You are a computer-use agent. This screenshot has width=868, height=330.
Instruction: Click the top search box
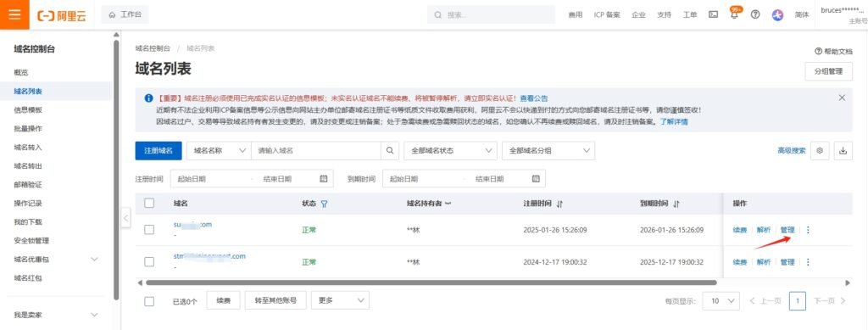pyautogui.click(x=491, y=14)
